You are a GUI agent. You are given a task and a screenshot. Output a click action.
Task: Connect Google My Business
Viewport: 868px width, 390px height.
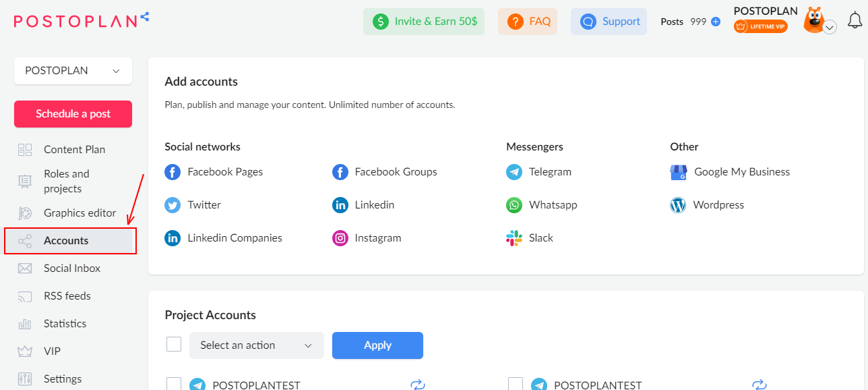coord(730,172)
